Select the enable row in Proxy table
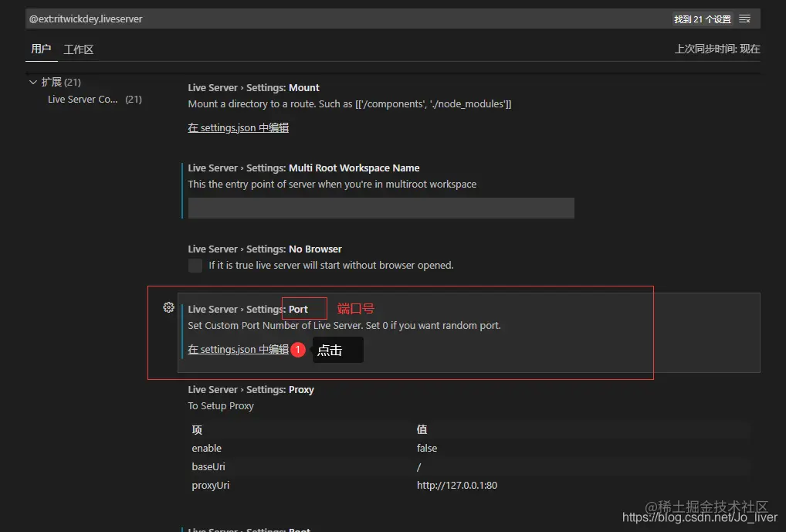Image resolution: width=786 pixels, height=532 pixels. [469, 449]
